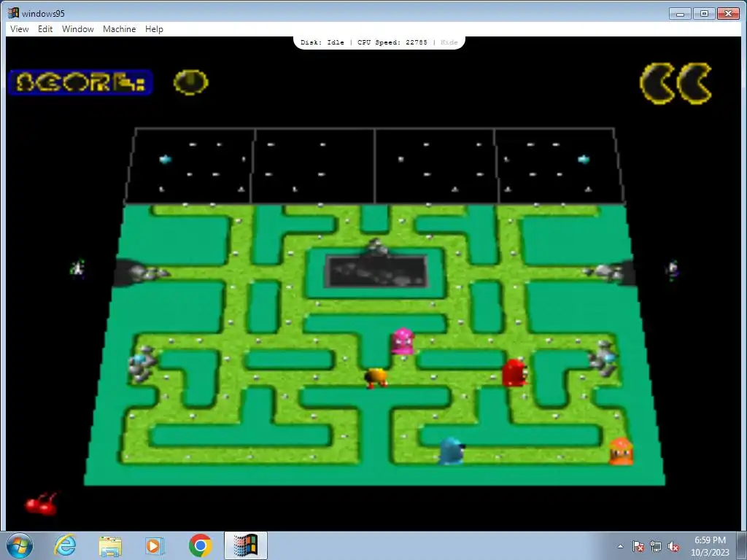Open the Window menu

77,29
